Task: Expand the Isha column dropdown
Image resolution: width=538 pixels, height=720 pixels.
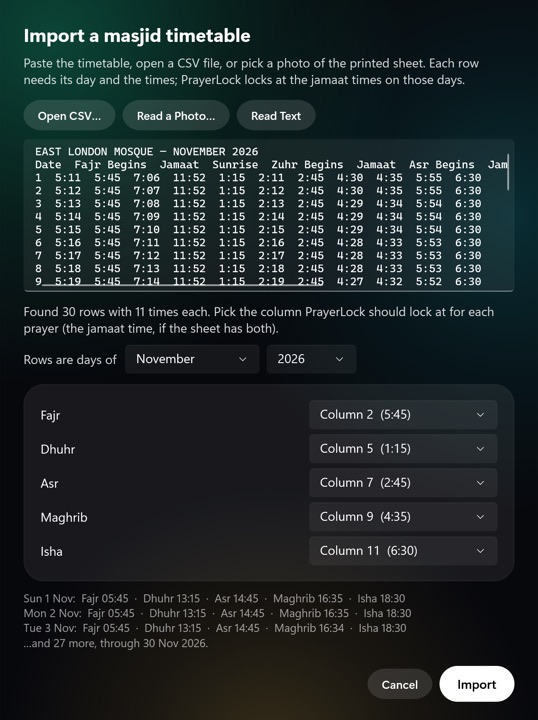Action: [x=403, y=551]
